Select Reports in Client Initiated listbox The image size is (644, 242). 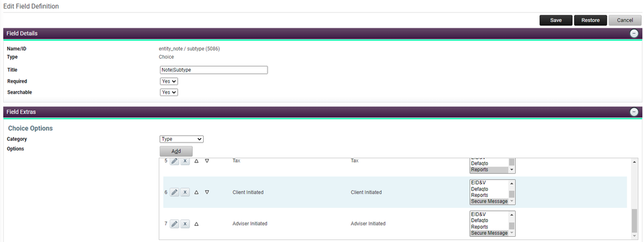coord(489,195)
